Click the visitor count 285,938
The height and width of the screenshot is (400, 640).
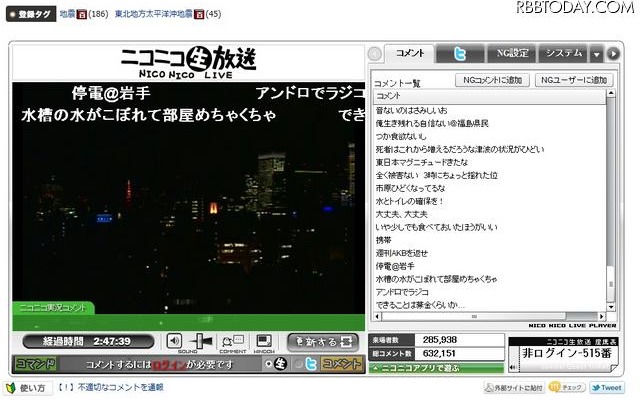tap(440, 340)
